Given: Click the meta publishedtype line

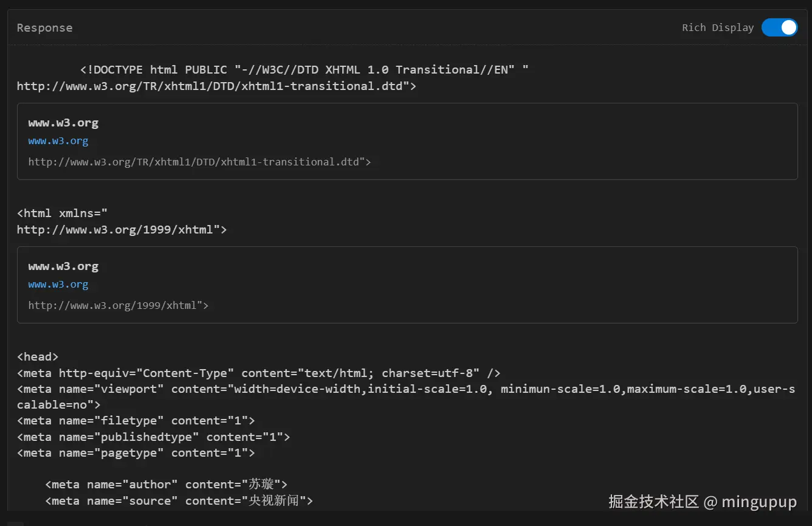Looking at the screenshot, I should tap(153, 437).
